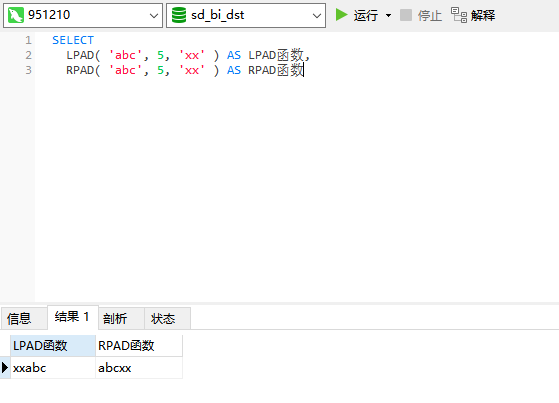Click the green database icon for sd_bi_dst

coord(179,15)
